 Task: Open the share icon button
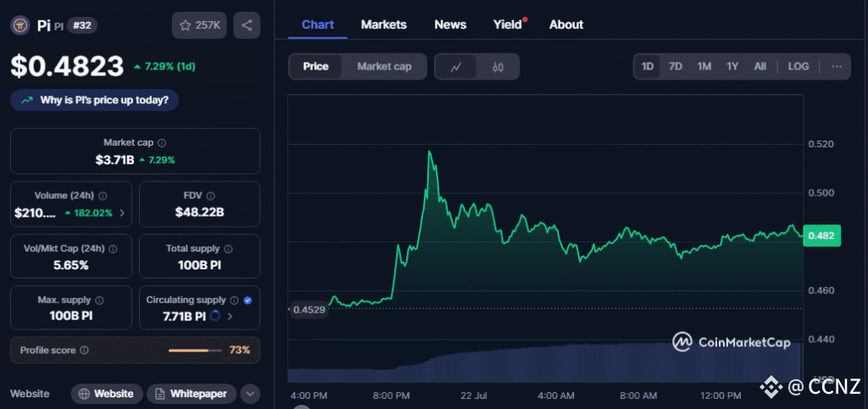click(247, 25)
